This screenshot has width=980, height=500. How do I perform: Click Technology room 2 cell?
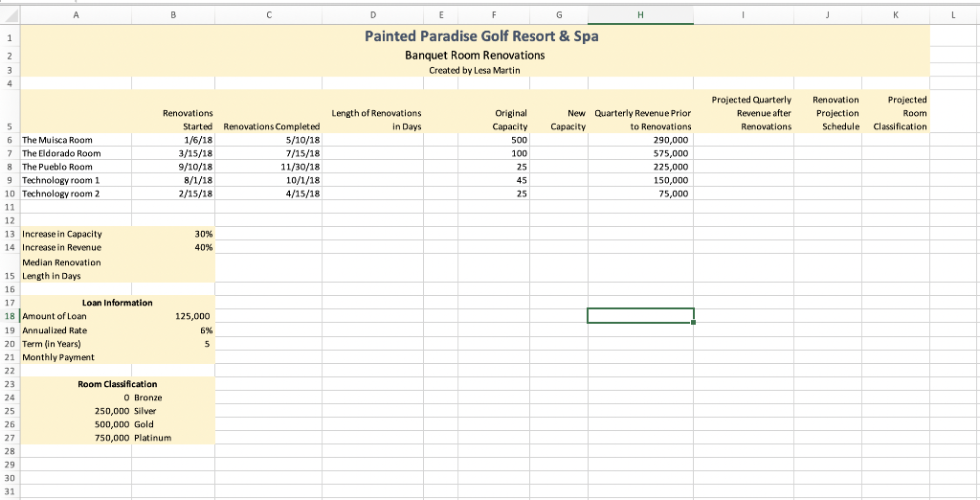(x=76, y=194)
